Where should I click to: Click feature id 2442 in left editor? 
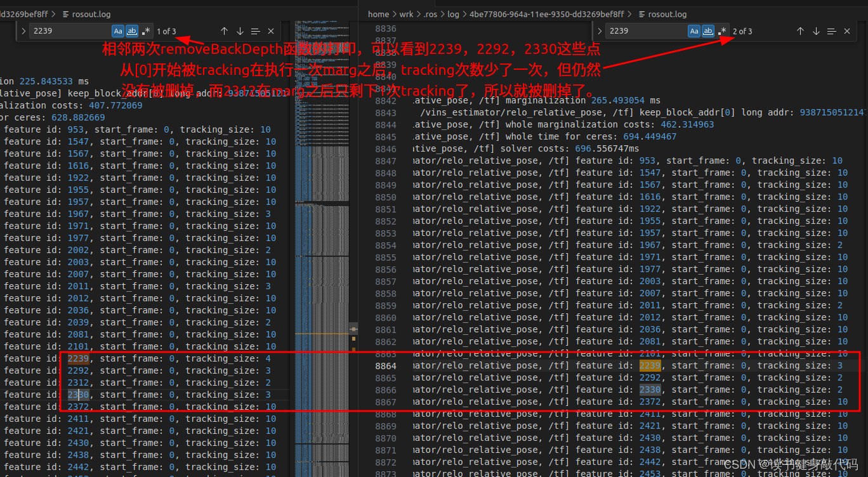click(x=78, y=467)
